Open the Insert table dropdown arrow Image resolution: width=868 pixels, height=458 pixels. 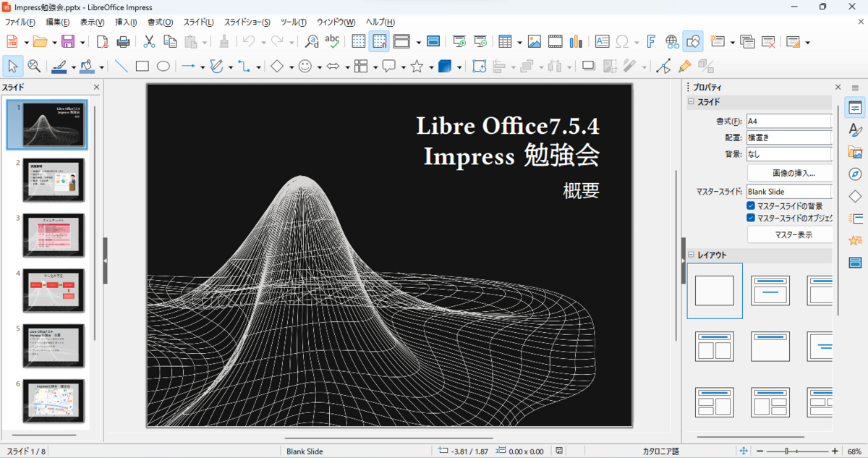coord(520,42)
